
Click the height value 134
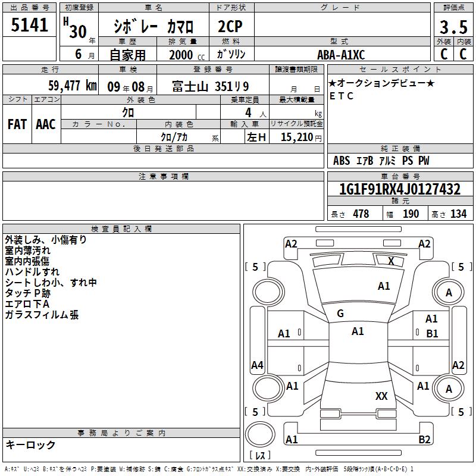[x=458, y=214]
